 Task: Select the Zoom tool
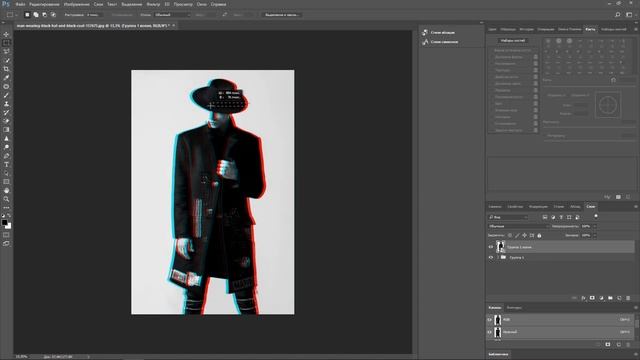(x=6, y=199)
